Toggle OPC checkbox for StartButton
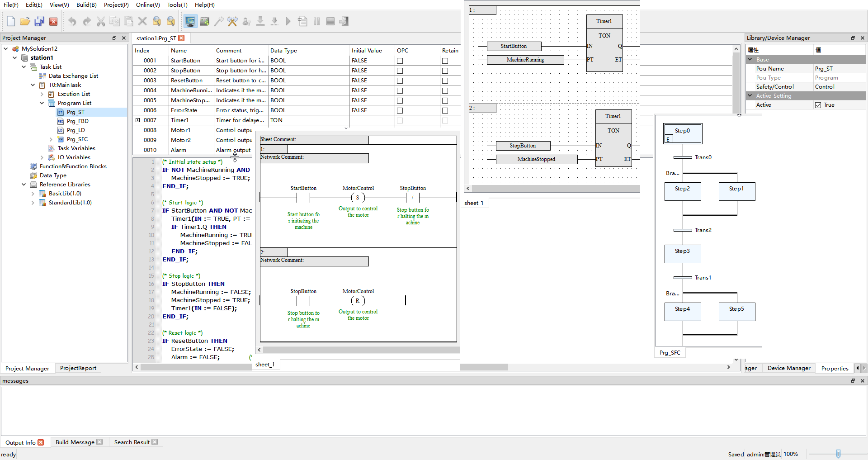This screenshot has height=460, width=868. [x=400, y=61]
